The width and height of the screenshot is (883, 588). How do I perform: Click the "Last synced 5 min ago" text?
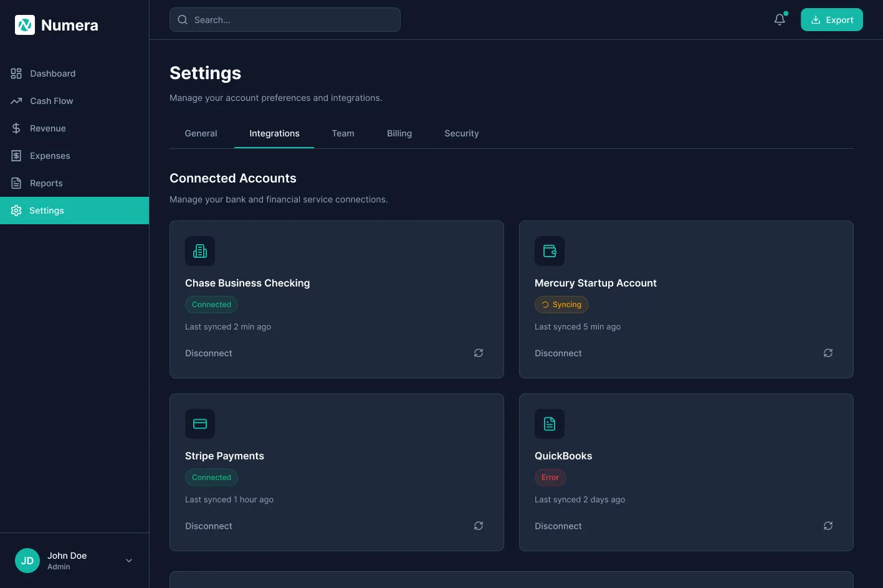tap(578, 326)
